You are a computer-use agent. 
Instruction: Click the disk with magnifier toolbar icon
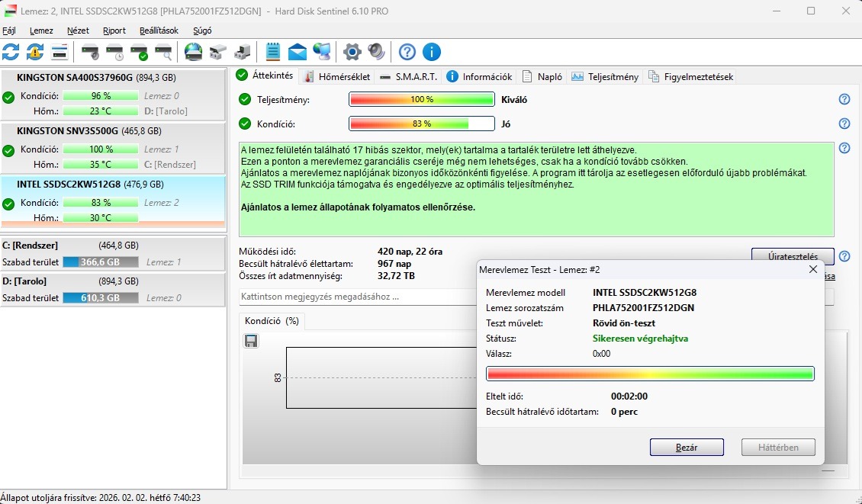pos(163,52)
